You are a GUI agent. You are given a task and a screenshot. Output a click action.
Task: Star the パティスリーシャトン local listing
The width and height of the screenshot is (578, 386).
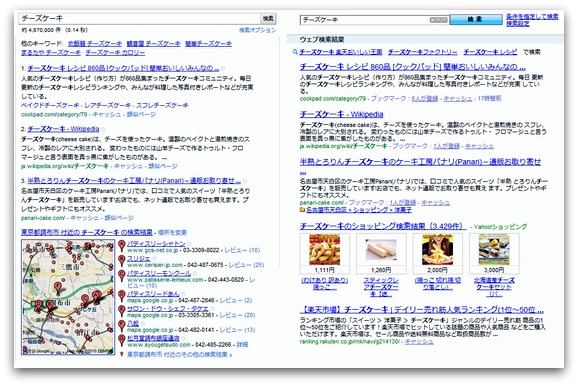click(x=189, y=244)
